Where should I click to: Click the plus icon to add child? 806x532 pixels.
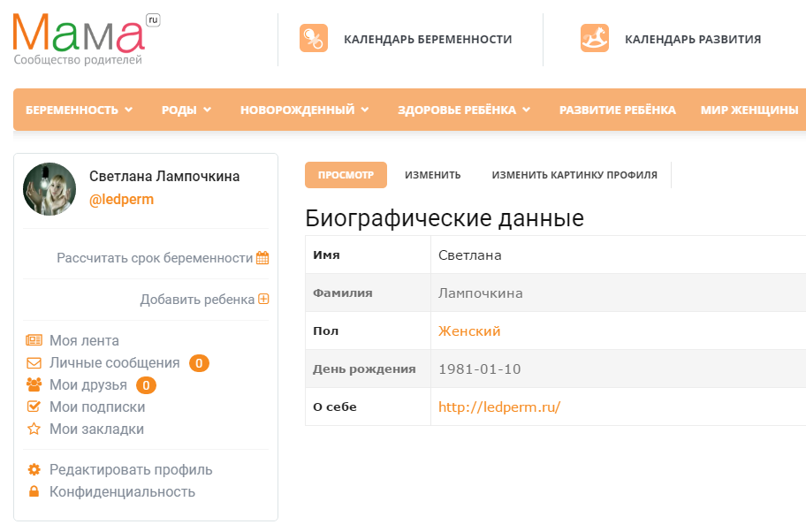coord(263,300)
